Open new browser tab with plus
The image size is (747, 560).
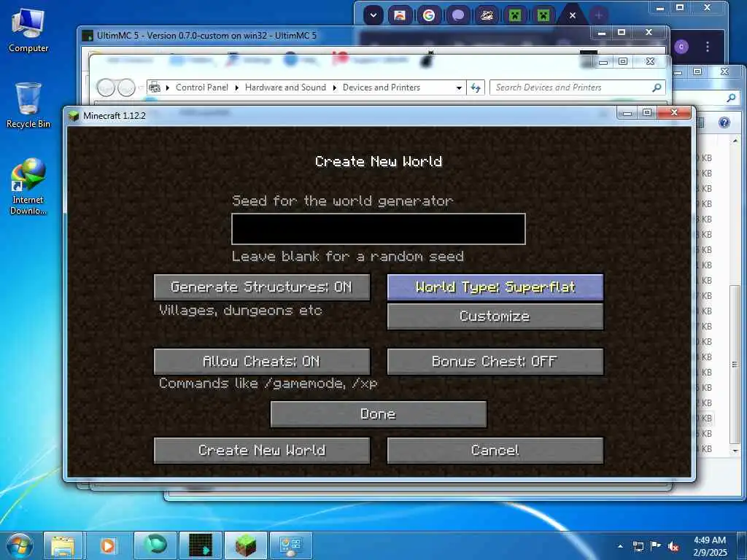599,15
